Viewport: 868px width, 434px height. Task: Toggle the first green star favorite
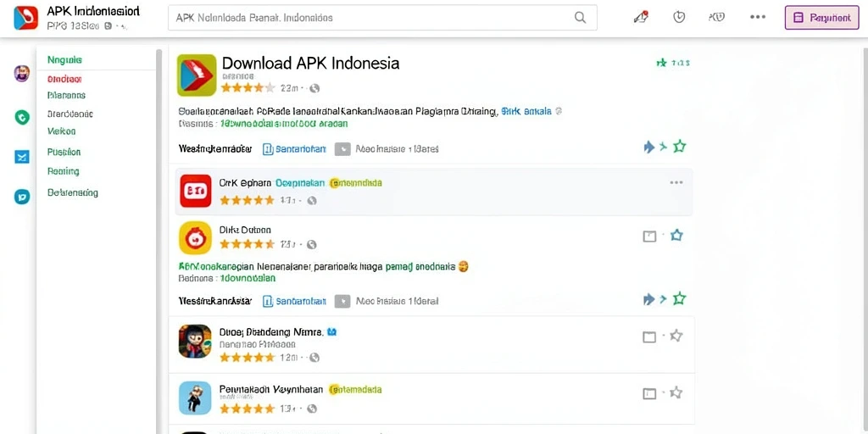pyautogui.click(x=679, y=146)
